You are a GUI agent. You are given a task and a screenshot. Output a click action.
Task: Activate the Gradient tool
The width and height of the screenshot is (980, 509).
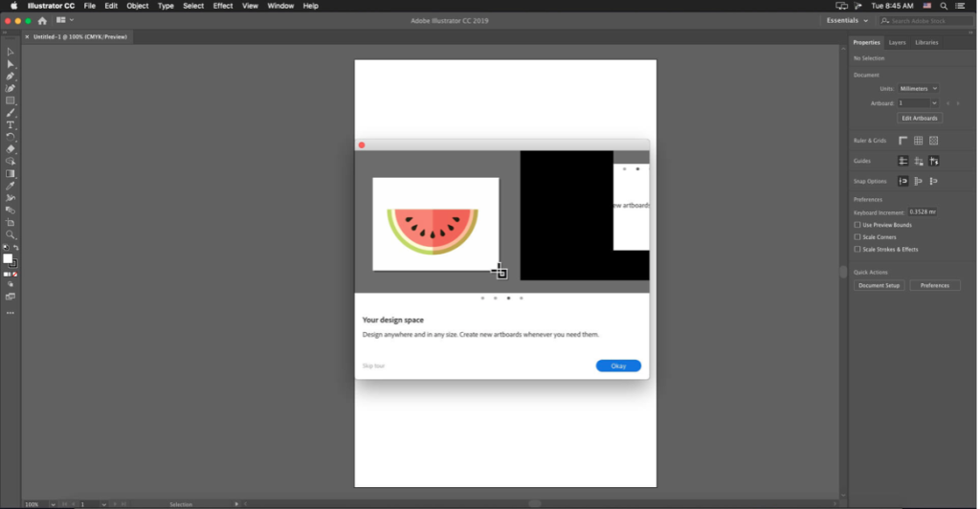(10, 173)
